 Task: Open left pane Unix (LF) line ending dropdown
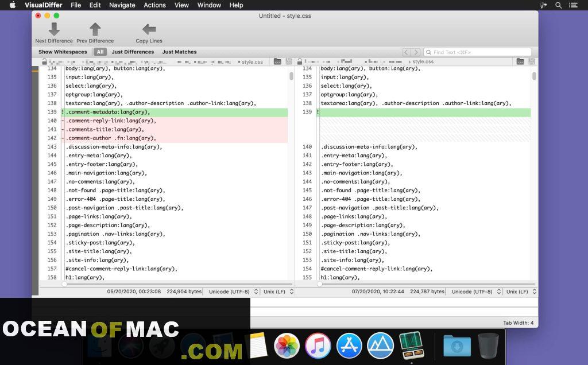point(278,292)
